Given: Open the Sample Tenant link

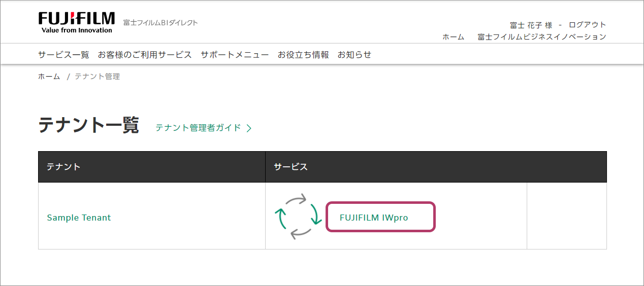Looking at the screenshot, I should tap(79, 218).
